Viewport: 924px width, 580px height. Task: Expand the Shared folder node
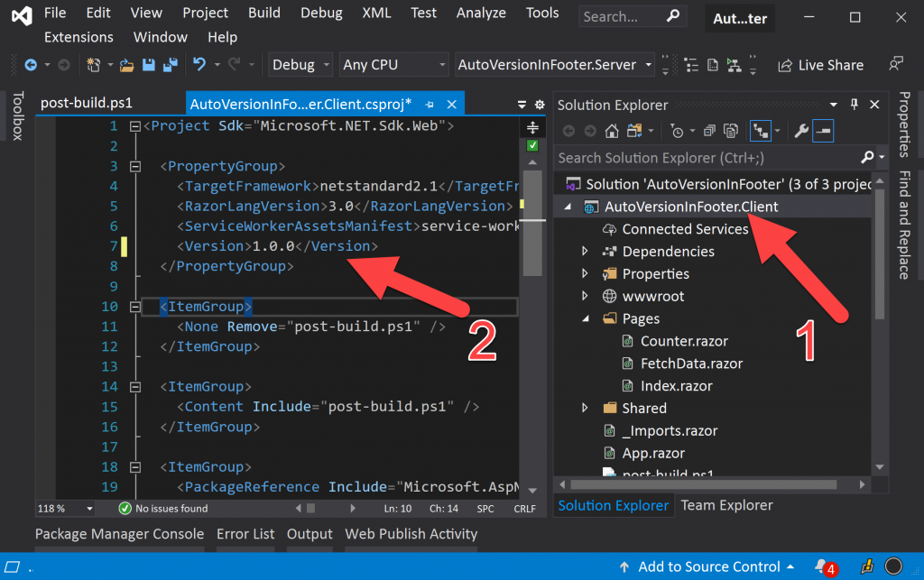(x=585, y=408)
